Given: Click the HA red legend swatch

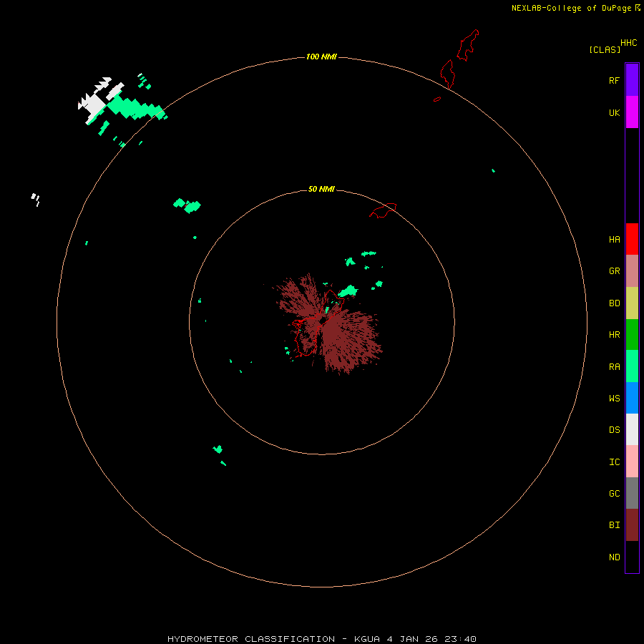Looking at the screenshot, I should (632, 239).
